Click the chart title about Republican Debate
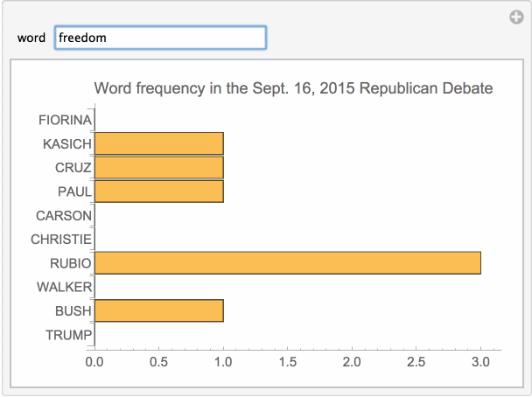Image resolution: width=532 pixels, height=397 pixels. 293,88
